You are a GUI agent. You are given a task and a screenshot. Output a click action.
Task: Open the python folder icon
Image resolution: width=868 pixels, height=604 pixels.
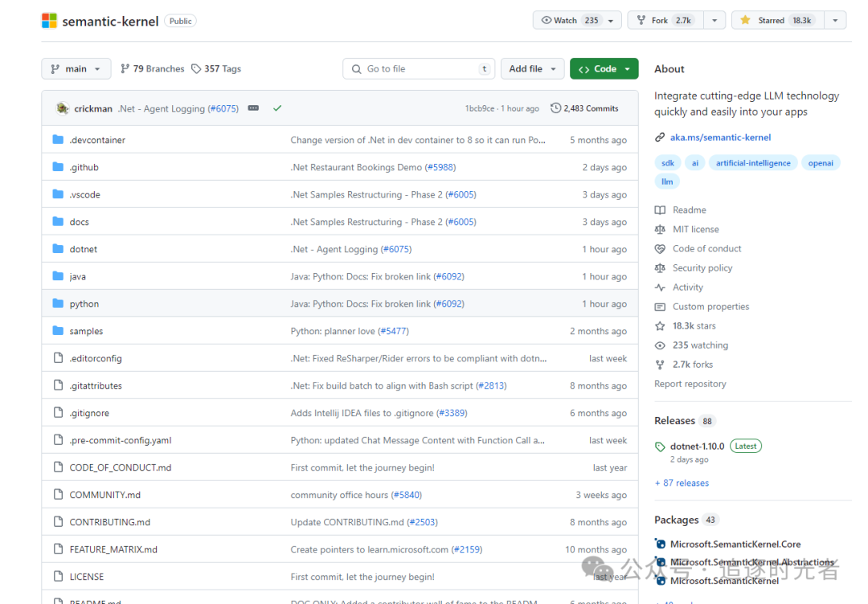click(58, 303)
